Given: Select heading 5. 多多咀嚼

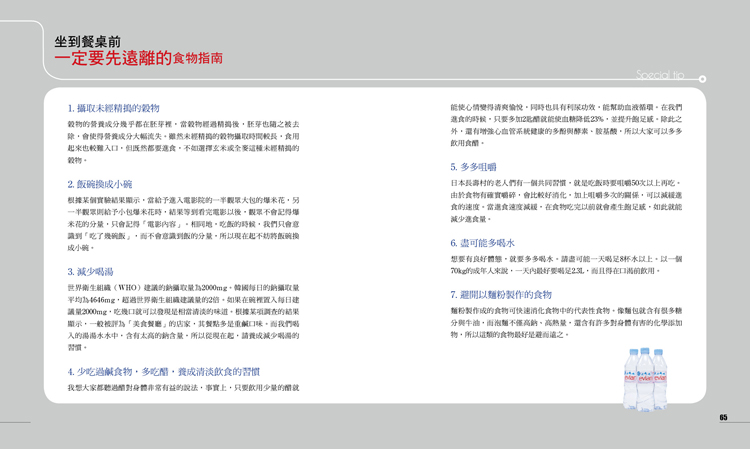Looking at the screenshot, I should [474, 166].
